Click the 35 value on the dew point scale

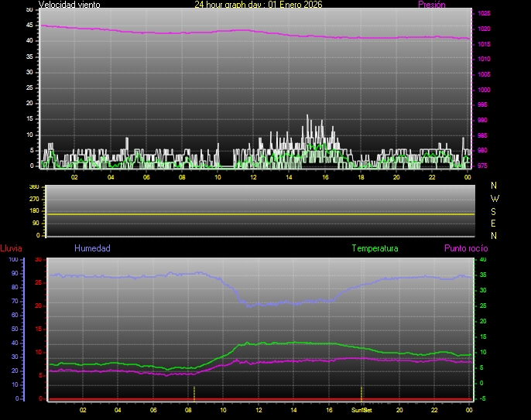(x=483, y=260)
